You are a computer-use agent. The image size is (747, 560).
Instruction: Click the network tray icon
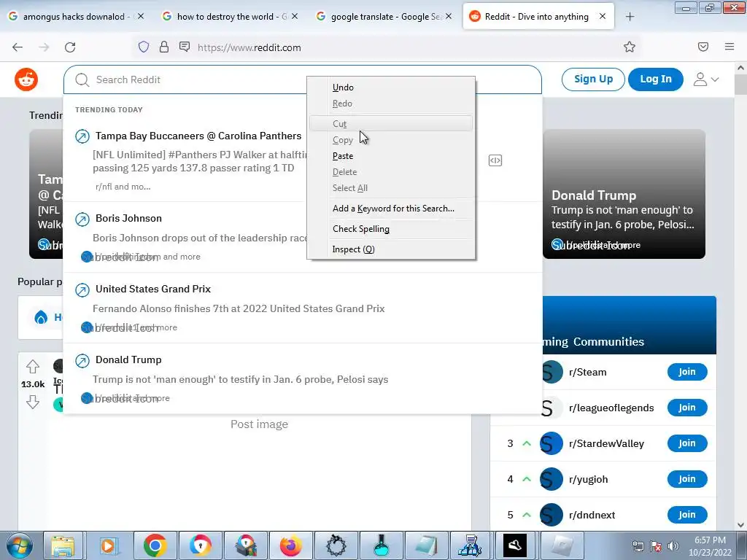coord(638,546)
